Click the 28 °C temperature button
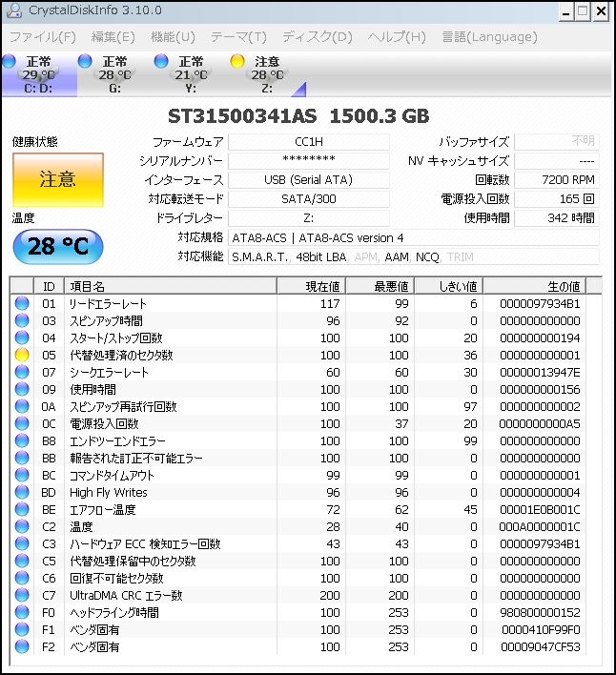Image resolution: width=616 pixels, height=675 pixels. (58, 246)
